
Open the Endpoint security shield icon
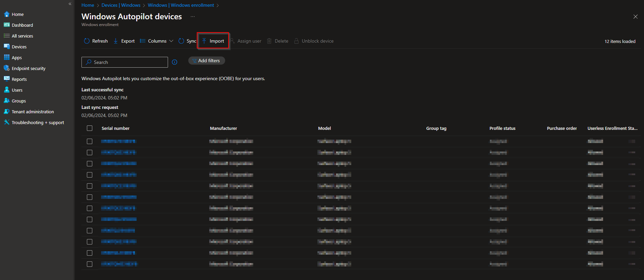pyautogui.click(x=7, y=68)
